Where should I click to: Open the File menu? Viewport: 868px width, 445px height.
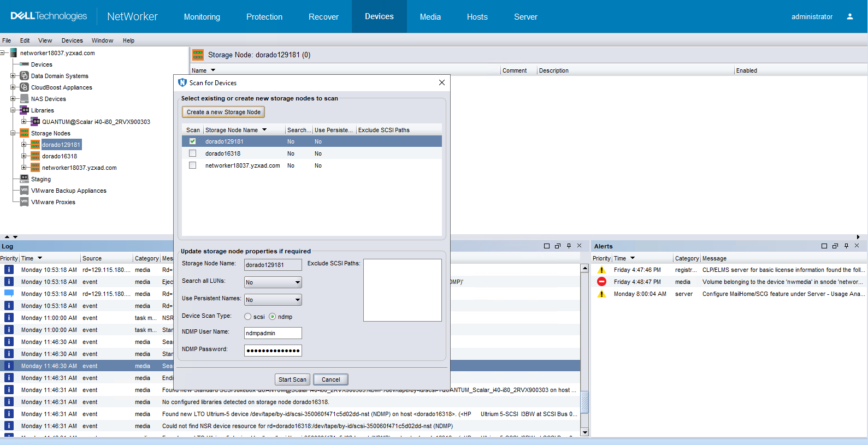(x=7, y=40)
